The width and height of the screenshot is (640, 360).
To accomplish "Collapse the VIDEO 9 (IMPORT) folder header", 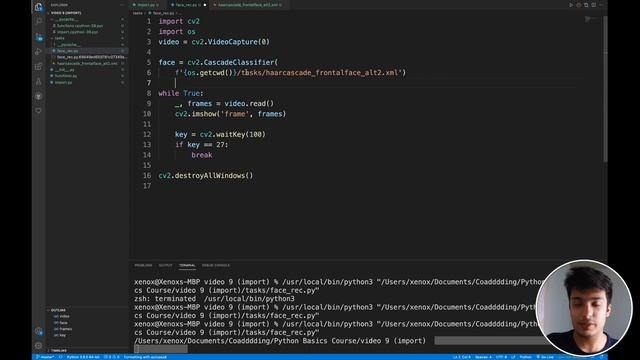I will pyautogui.click(x=86, y=13).
